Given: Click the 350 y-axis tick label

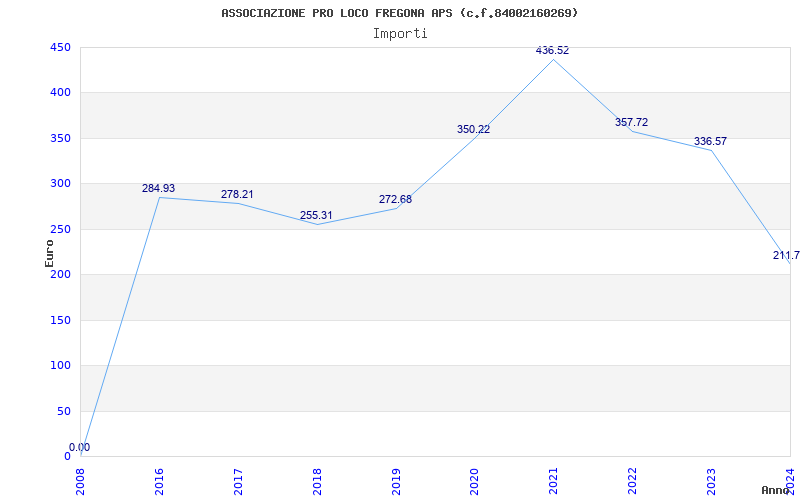Looking at the screenshot, I should point(60,138).
